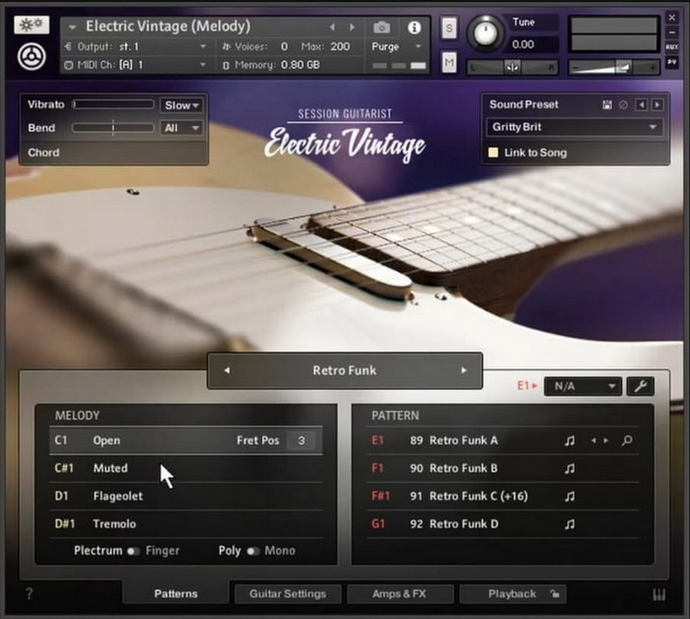690x619 pixels.
Task: Select the C#1 Muted articulation
Action: tap(185, 468)
